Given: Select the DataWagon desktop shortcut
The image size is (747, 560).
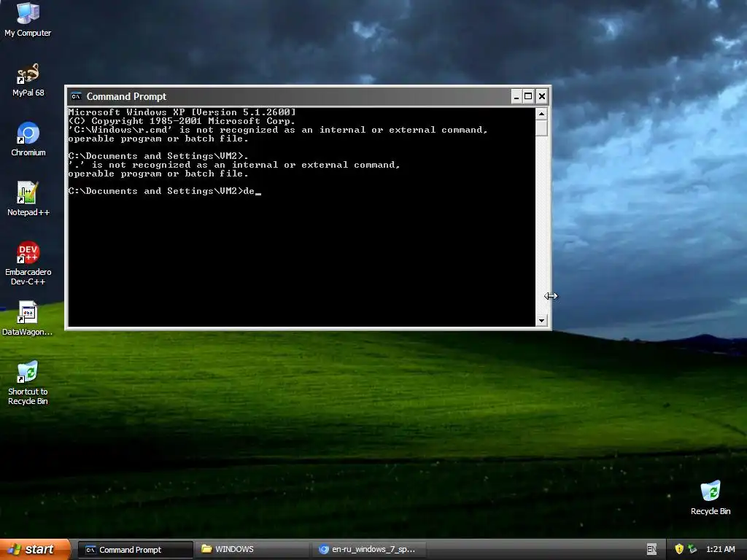Looking at the screenshot, I should 28,319.
